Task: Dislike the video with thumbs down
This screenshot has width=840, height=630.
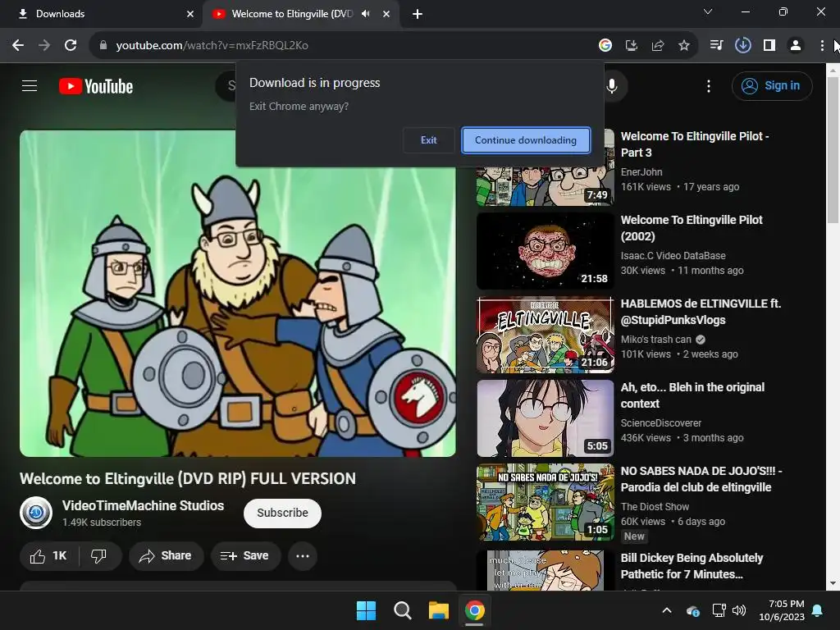Action: click(99, 555)
